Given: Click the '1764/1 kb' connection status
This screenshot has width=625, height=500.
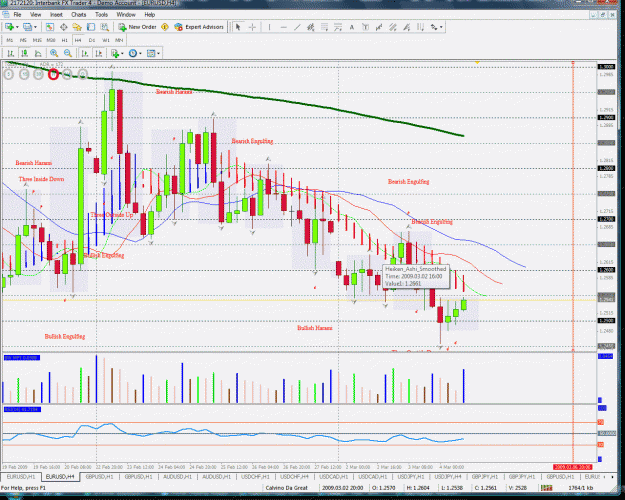Looking at the screenshot, I should (x=580, y=488).
